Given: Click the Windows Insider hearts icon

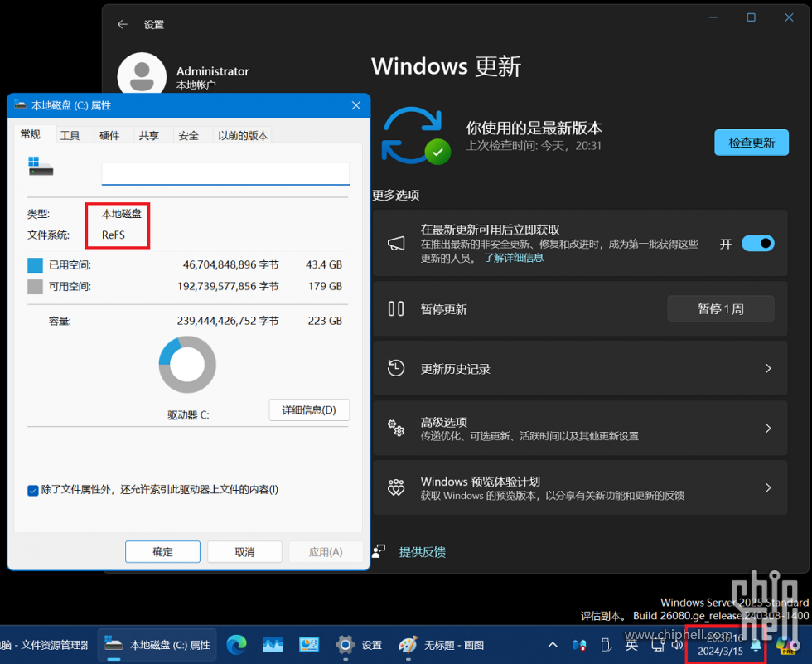Looking at the screenshot, I should tap(396, 487).
